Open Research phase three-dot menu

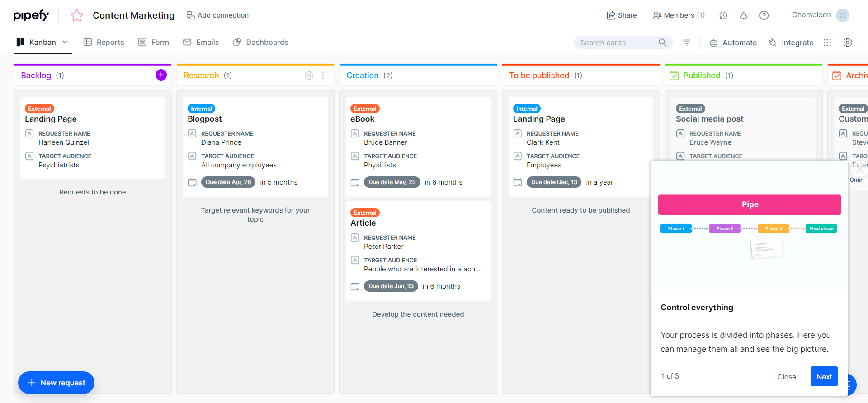click(x=323, y=76)
